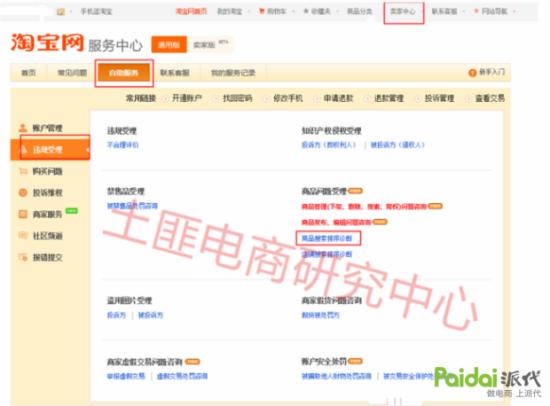Viewport: 550px width, 406px height.
Task: Open 店铺搜索排序诊断 link below it
Action: pos(327,254)
